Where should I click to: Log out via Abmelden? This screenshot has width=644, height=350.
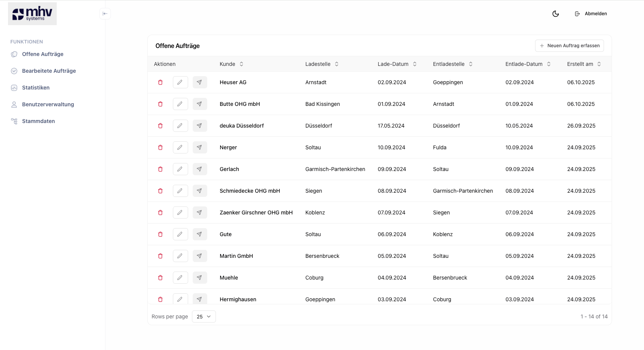point(591,14)
